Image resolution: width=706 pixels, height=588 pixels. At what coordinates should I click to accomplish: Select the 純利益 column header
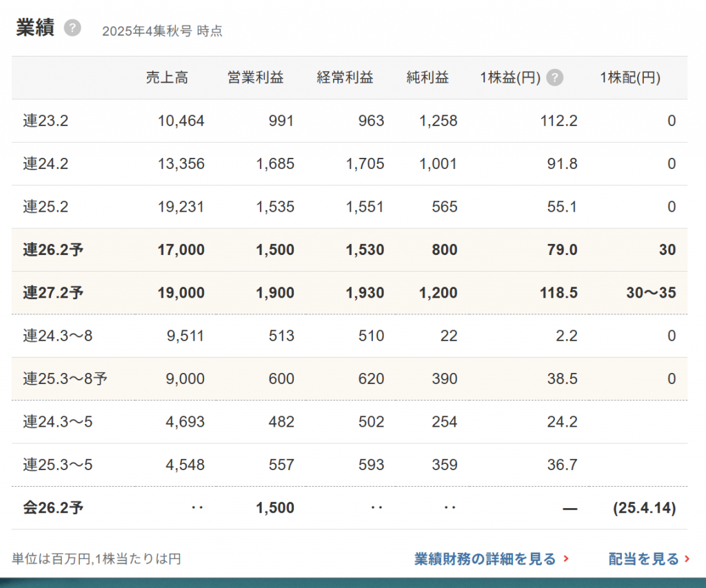427,78
